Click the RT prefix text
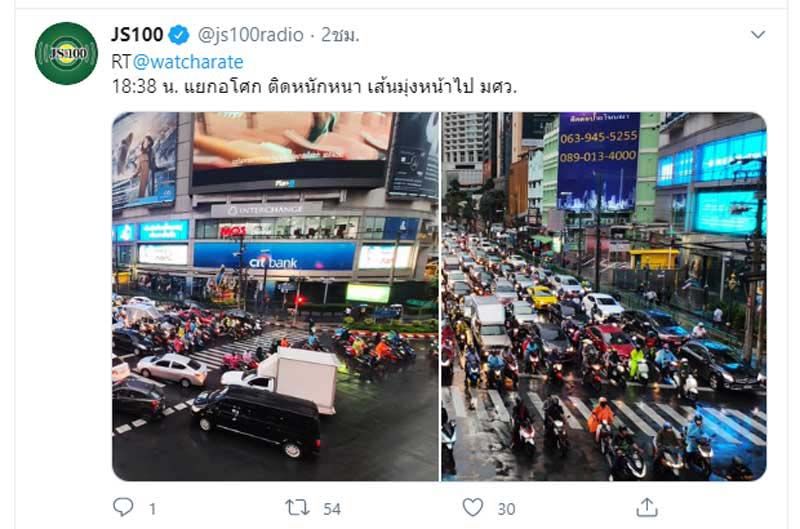The height and width of the screenshot is (529, 800). (x=121, y=62)
